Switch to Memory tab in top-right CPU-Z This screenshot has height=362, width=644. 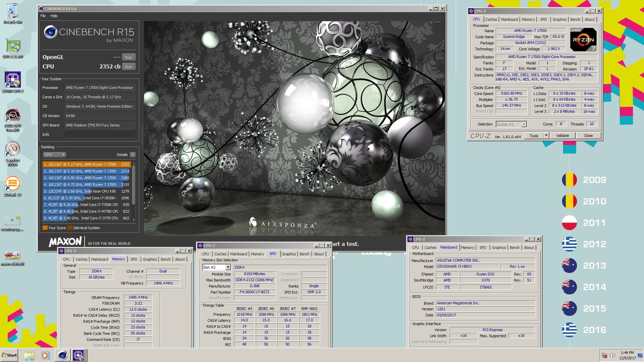pos(528,19)
